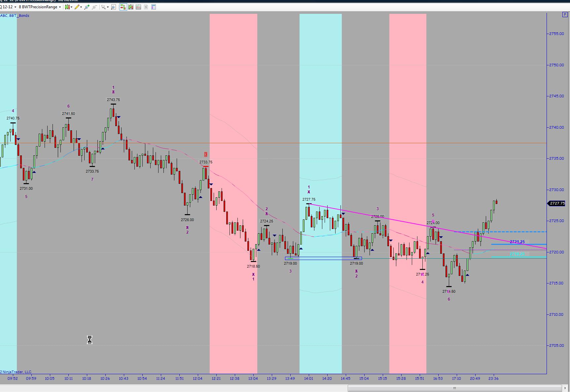Click the 15:51 time axis label
The height and width of the screenshot is (392, 570).
(x=419, y=378)
